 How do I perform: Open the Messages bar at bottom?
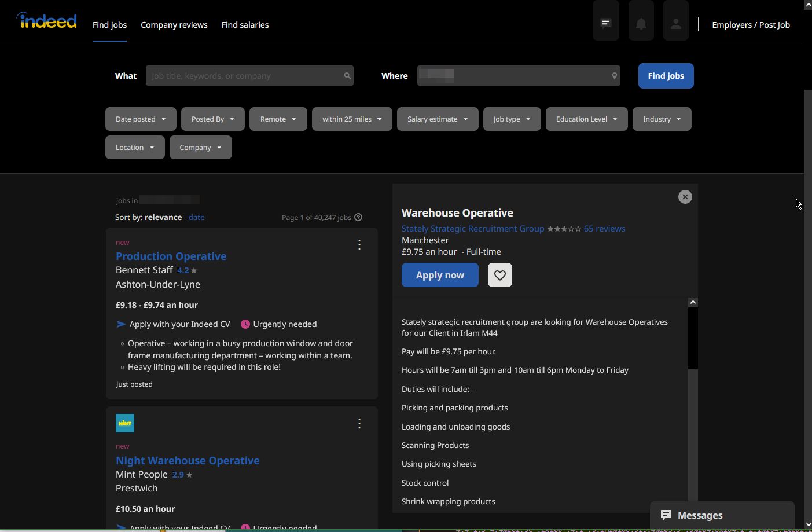pos(722,516)
